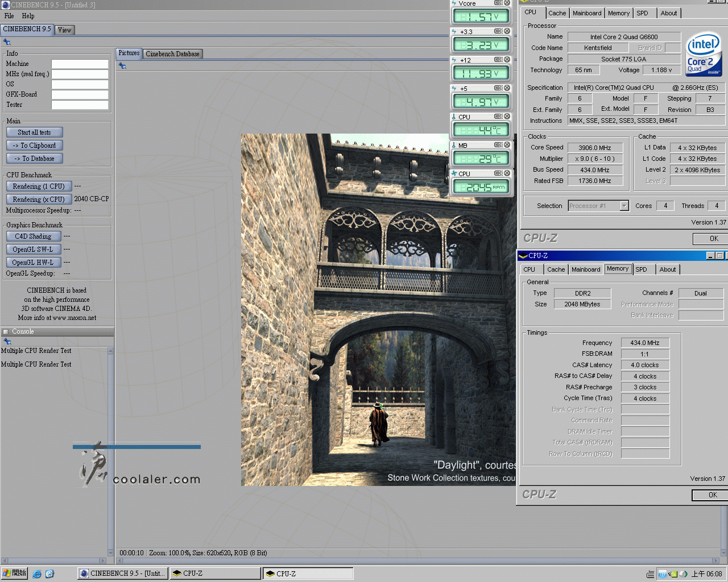Close the +5 voltage widget
The width and height of the screenshot is (728, 582).
(507, 88)
